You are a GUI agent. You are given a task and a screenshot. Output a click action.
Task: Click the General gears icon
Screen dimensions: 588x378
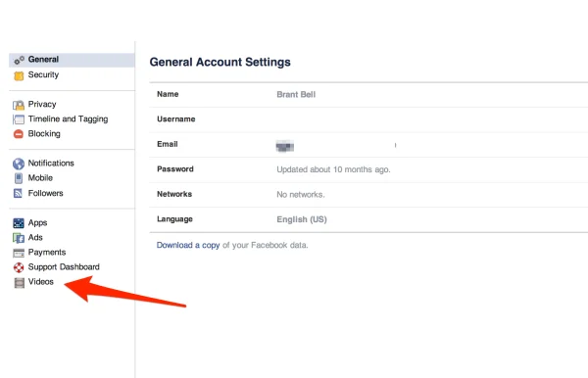pyautogui.click(x=19, y=60)
